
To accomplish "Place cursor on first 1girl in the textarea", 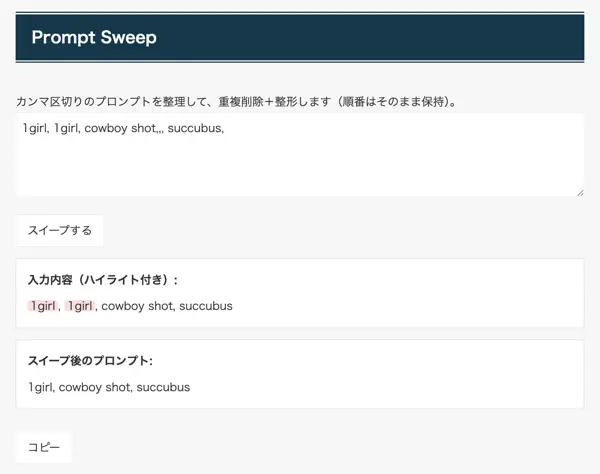I will [x=34, y=128].
